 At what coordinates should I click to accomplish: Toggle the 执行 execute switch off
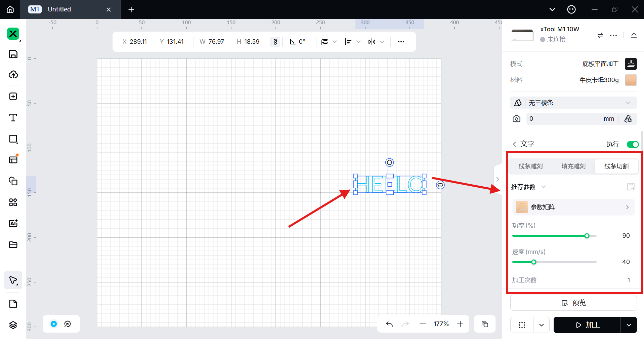click(x=633, y=144)
